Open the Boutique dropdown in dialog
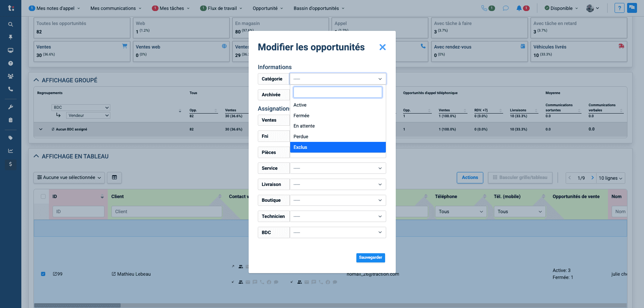The width and height of the screenshot is (644, 308). 338,200
